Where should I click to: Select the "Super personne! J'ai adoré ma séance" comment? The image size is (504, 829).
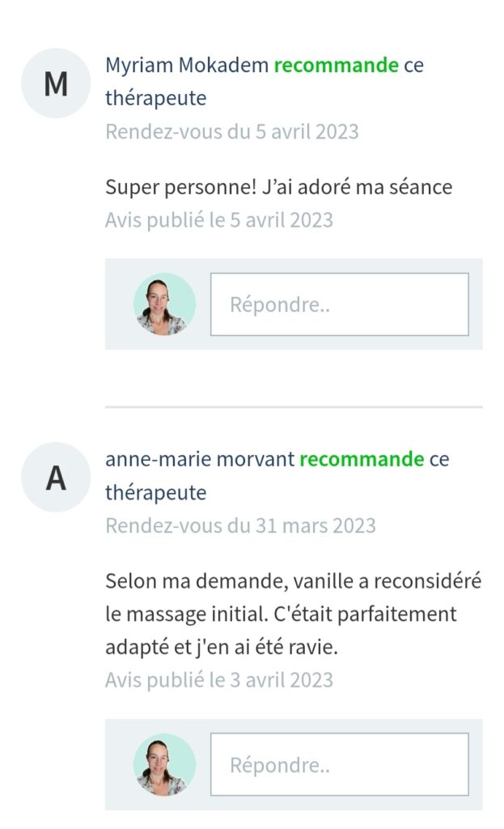pos(278,187)
